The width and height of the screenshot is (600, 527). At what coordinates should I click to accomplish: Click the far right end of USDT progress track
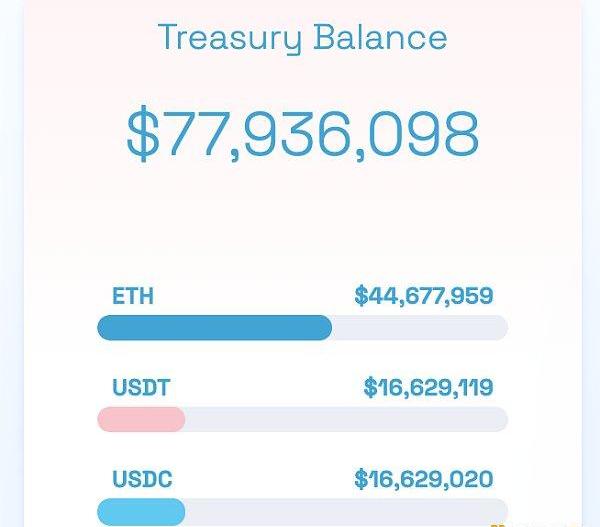(500, 419)
